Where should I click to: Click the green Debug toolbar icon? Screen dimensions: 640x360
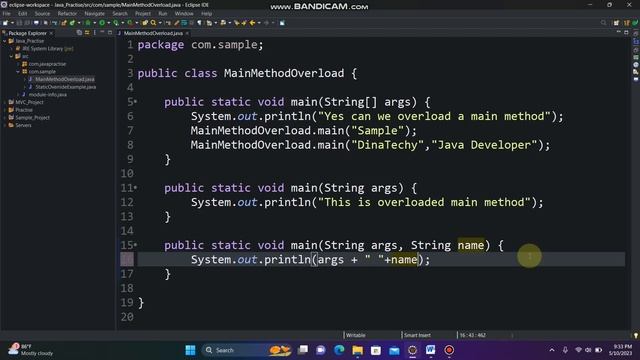click(88, 23)
